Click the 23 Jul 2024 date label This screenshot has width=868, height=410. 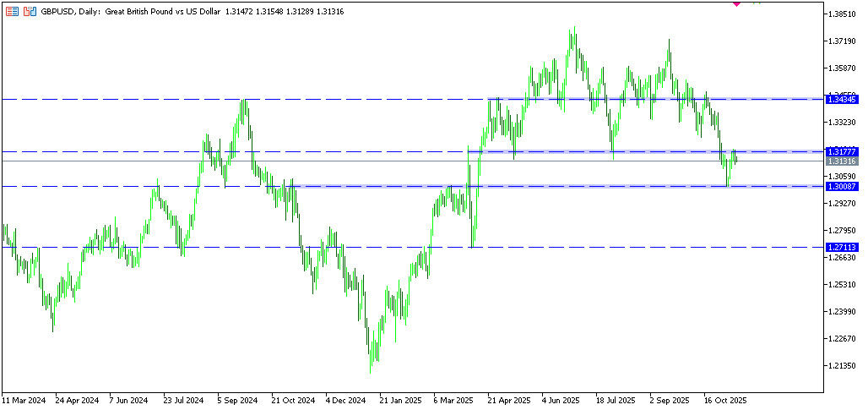pyautogui.click(x=183, y=400)
